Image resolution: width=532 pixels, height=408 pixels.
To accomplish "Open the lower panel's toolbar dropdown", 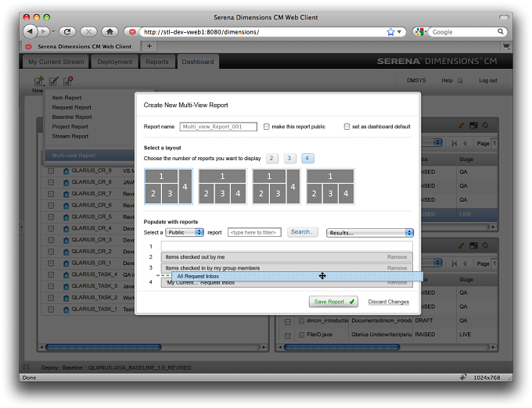I will click(437, 263).
